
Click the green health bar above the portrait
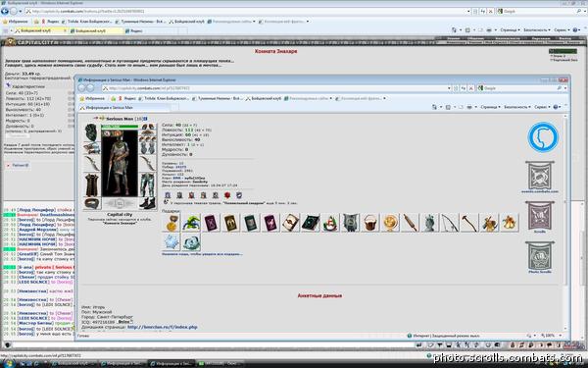pos(120,127)
